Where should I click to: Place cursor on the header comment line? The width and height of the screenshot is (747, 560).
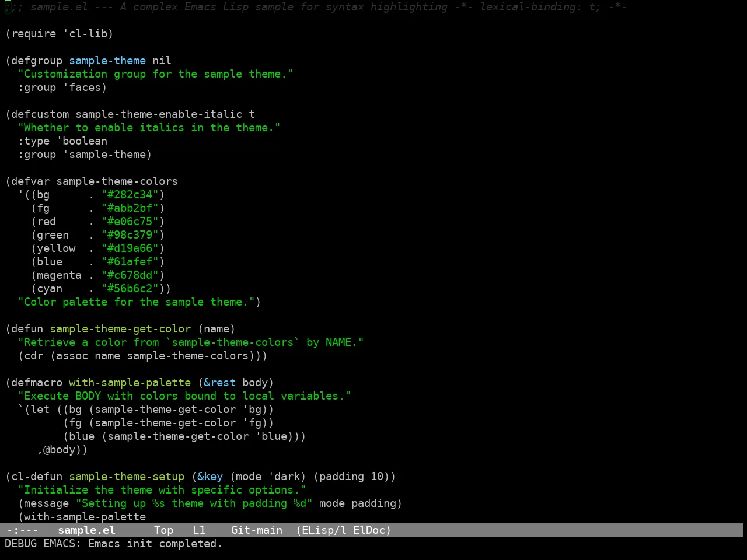coord(316,7)
